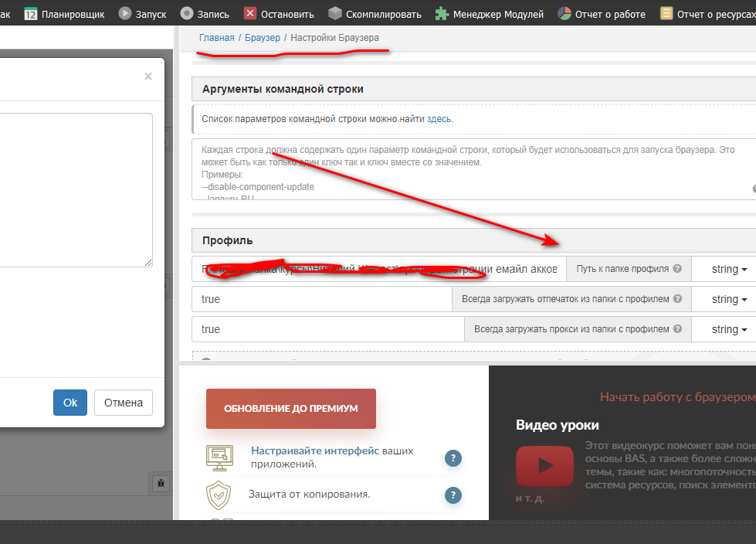This screenshot has width=756, height=544.
Task: Confirm the dialog with the Ok button
Action: click(70, 403)
